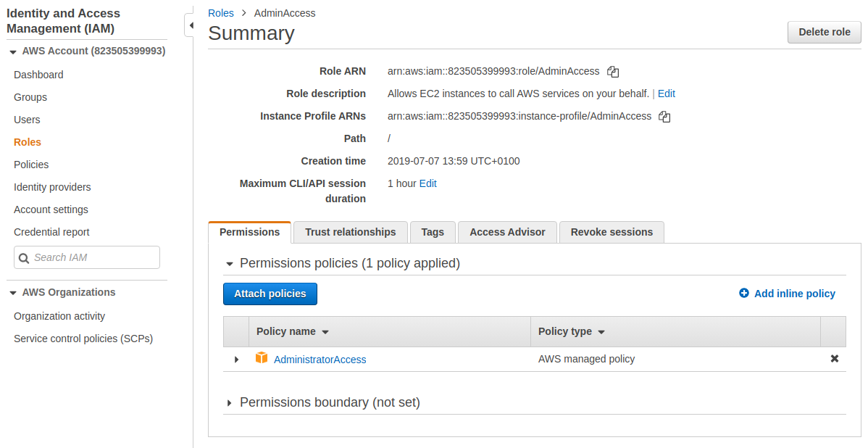Open Policies in the sidebar
The width and height of the screenshot is (868, 448).
pos(31,165)
